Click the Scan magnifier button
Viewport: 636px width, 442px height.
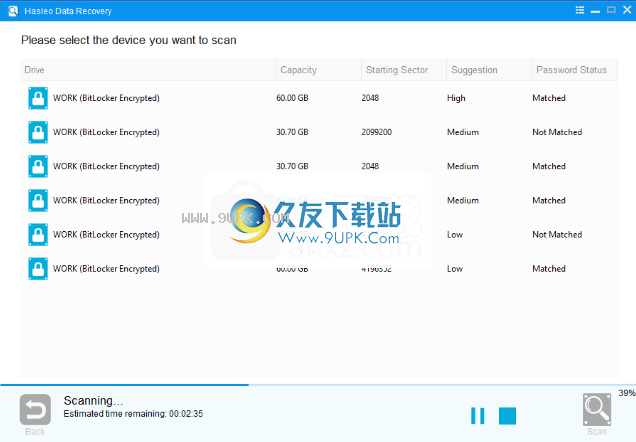pyautogui.click(x=597, y=410)
